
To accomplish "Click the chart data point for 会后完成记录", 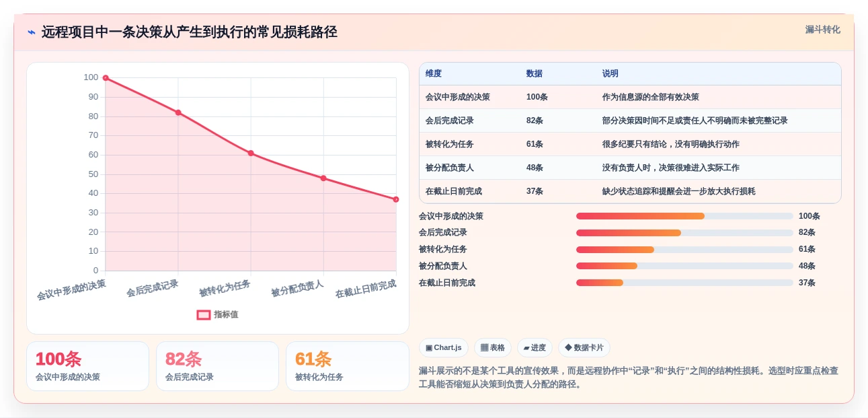I will (178, 112).
